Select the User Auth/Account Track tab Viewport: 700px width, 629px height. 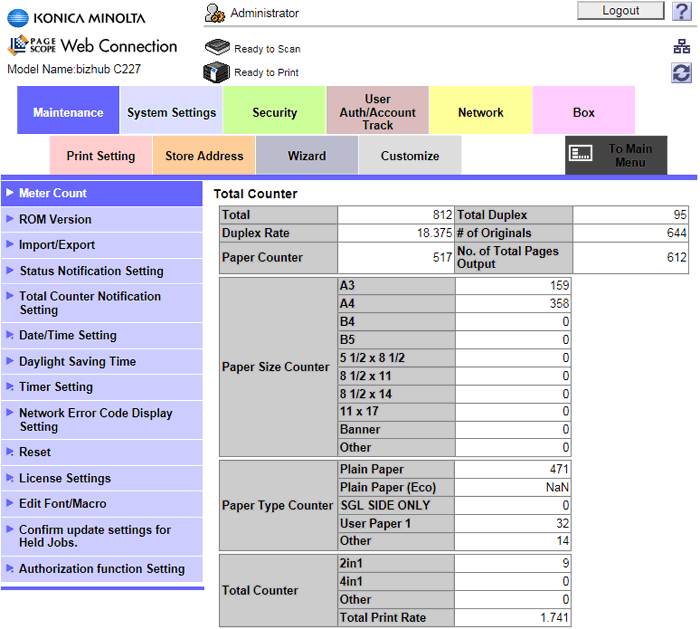point(378,110)
